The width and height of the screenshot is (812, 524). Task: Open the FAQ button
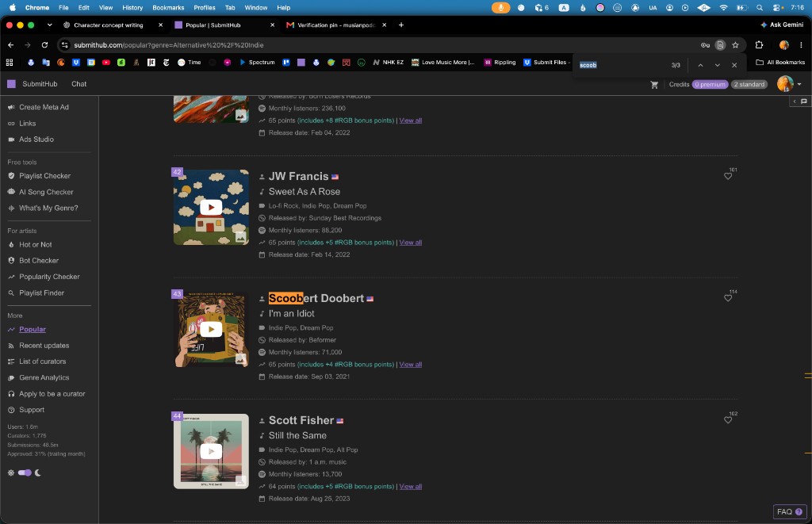pyautogui.click(x=790, y=511)
